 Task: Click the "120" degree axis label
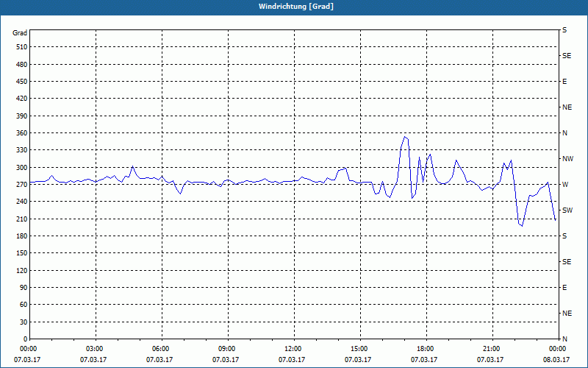[22, 270]
